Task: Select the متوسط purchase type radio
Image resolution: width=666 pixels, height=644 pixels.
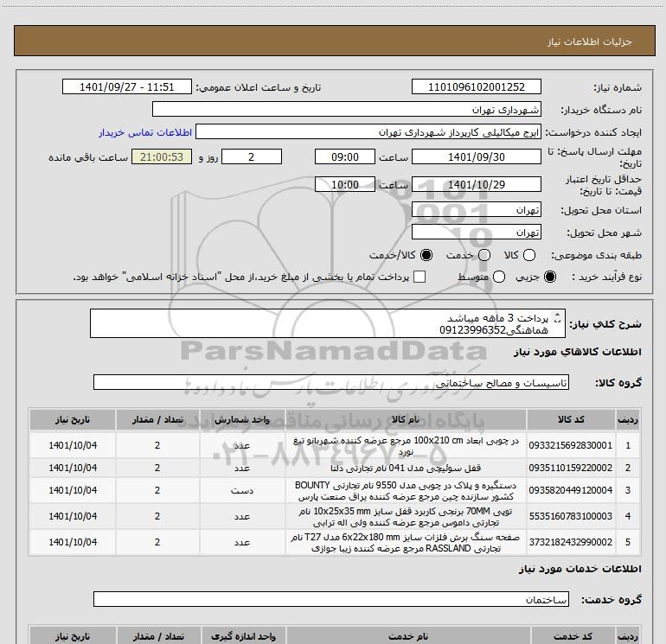Action: (x=499, y=277)
